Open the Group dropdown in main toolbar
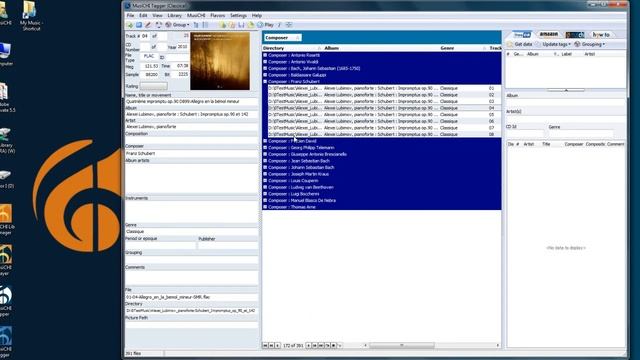The width and height of the screenshot is (640, 360). coord(178,25)
